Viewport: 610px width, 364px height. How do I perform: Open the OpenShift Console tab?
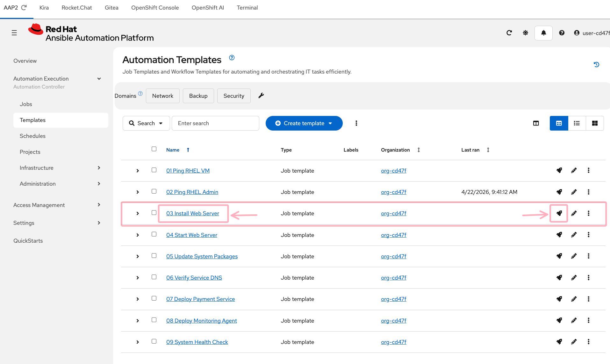click(x=155, y=8)
